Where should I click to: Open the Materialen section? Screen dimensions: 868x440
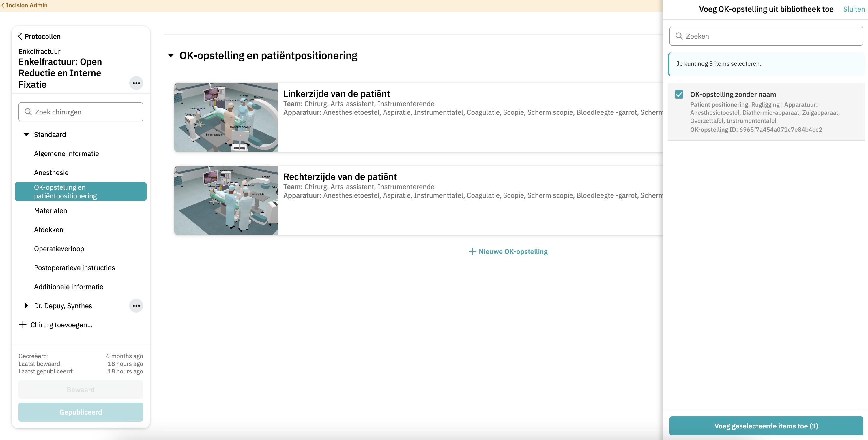pyautogui.click(x=50, y=210)
